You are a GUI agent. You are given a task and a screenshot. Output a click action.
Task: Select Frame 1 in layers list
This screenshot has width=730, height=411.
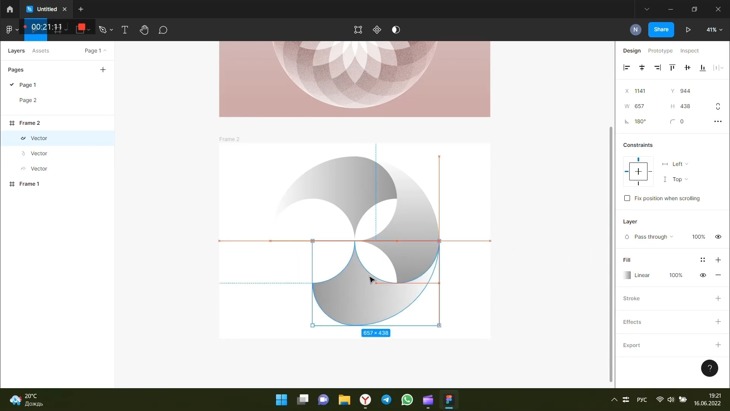pyautogui.click(x=30, y=184)
